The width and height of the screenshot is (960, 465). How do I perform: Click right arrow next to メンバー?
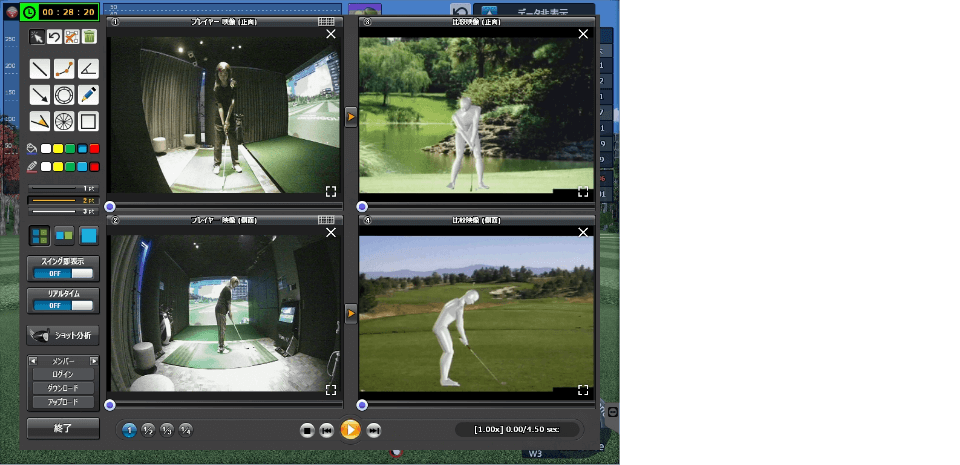[94, 361]
